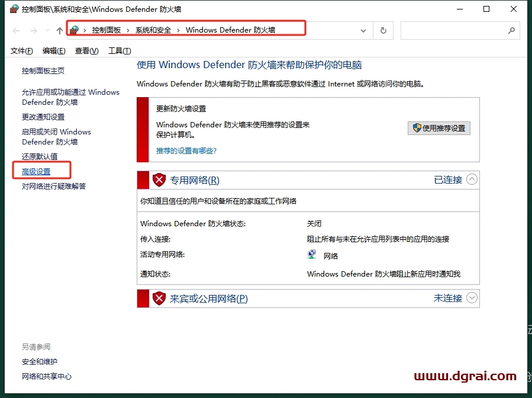Screen dimensions: 532x398
Task: Open the 编辑(E) menu
Action: pyautogui.click(x=54, y=51)
